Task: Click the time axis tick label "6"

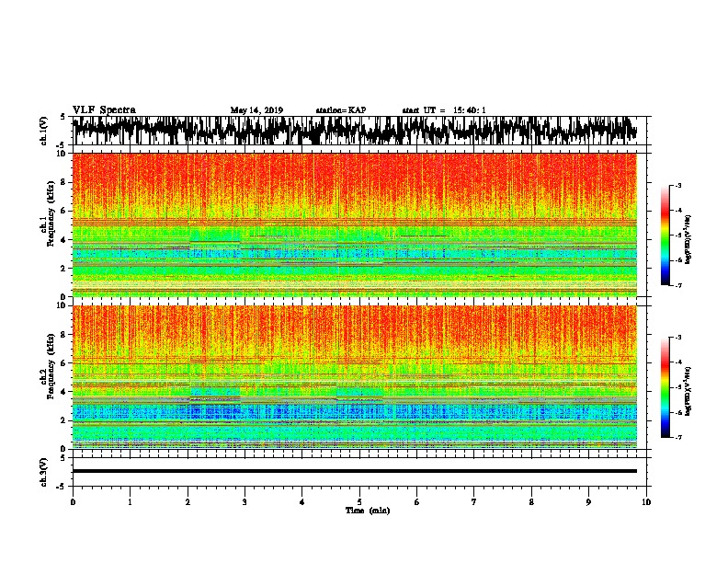Action: click(x=417, y=502)
